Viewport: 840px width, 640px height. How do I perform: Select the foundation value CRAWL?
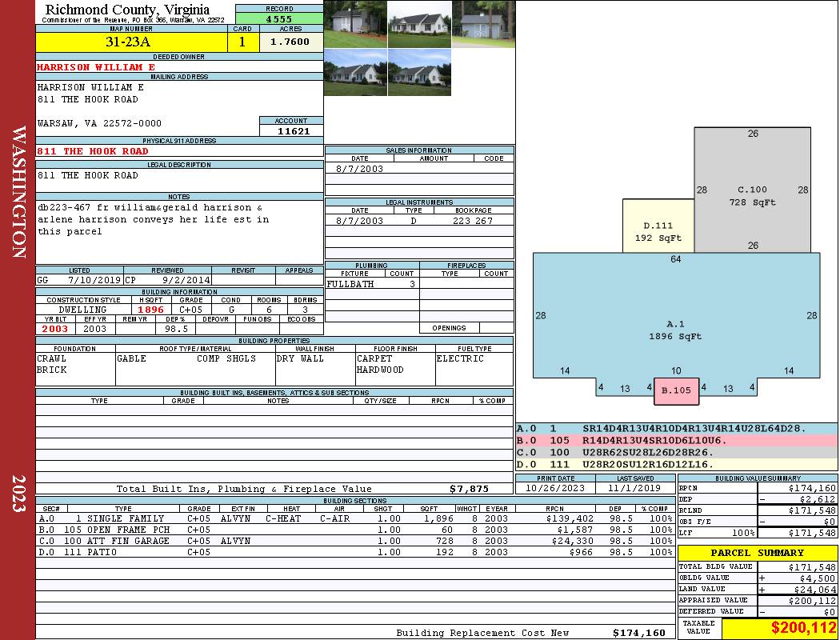pos(51,359)
